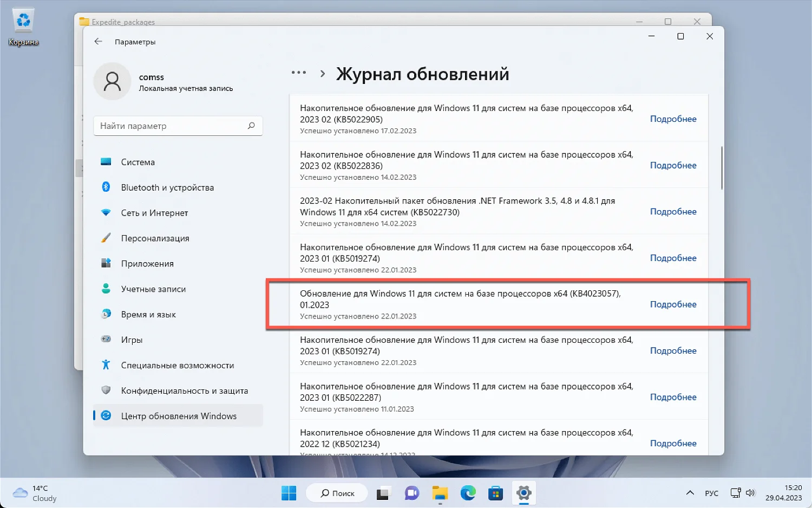Image resolution: width=812 pixels, height=508 pixels.
Task: Open Подробнее link for KB5022287
Action: click(x=673, y=397)
